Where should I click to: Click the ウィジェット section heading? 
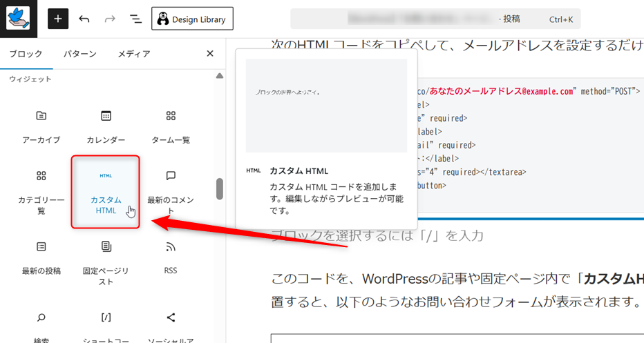pos(30,79)
